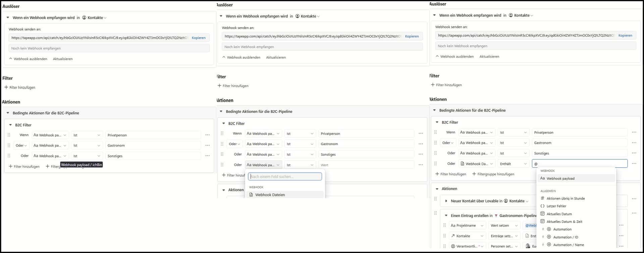The height and width of the screenshot is (253, 644).
Task: Open three-dot menu on the empty Wert filter row
Action: (x=421, y=165)
